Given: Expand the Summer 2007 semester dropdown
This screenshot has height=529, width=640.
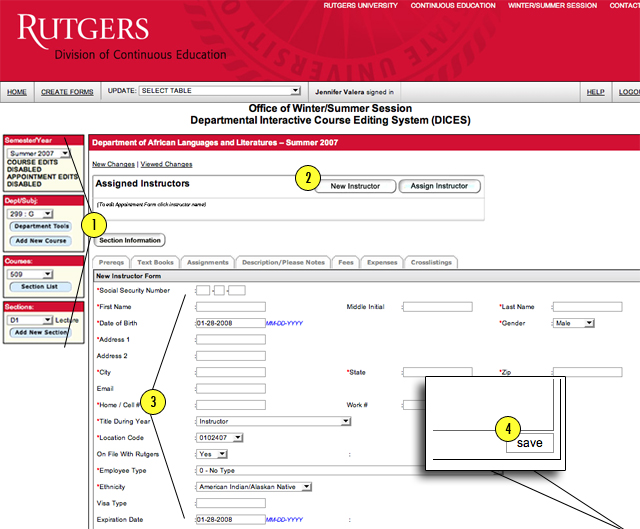Looking at the screenshot, I should tap(39, 153).
